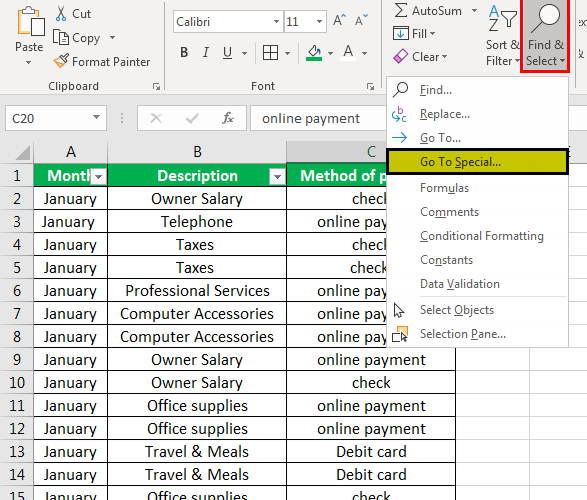Apply cell borders icon
The image size is (587, 500).
[x=270, y=52]
